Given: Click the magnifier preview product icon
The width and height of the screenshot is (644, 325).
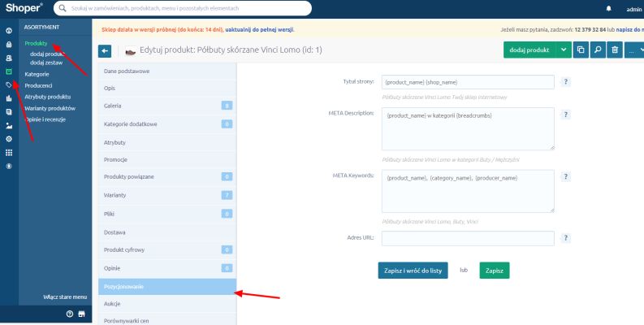Looking at the screenshot, I should click(x=598, y=50).
